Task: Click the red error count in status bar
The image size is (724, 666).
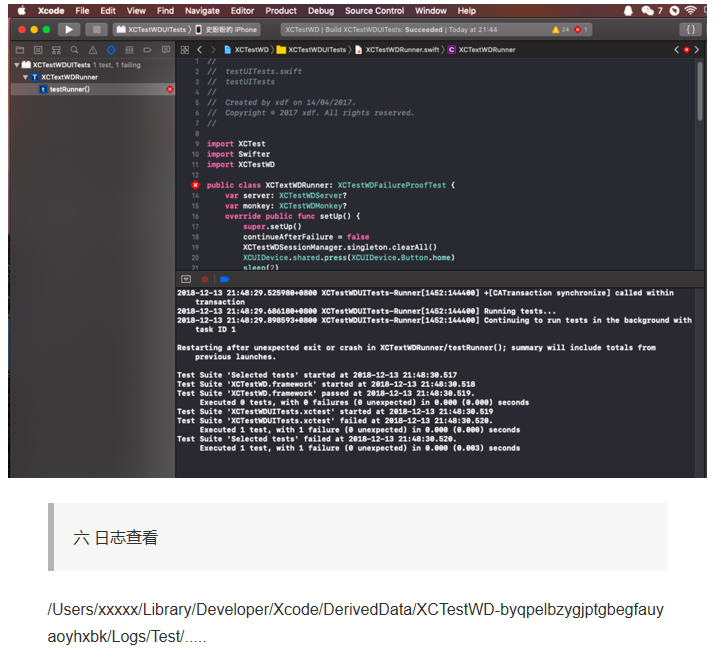Action: click(x=581, y=30)
